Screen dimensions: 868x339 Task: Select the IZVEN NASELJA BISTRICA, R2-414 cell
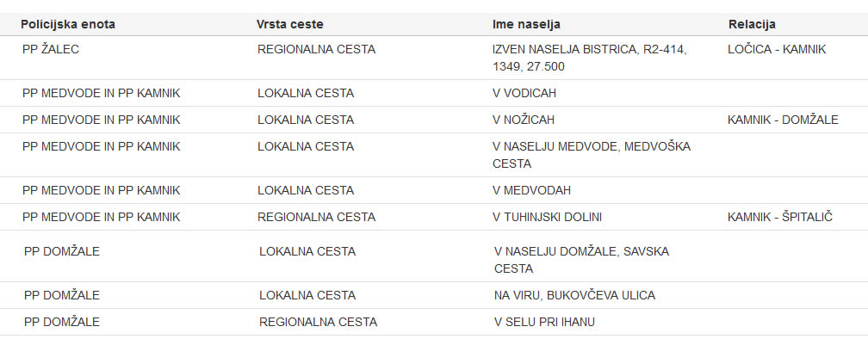[590, 58]
